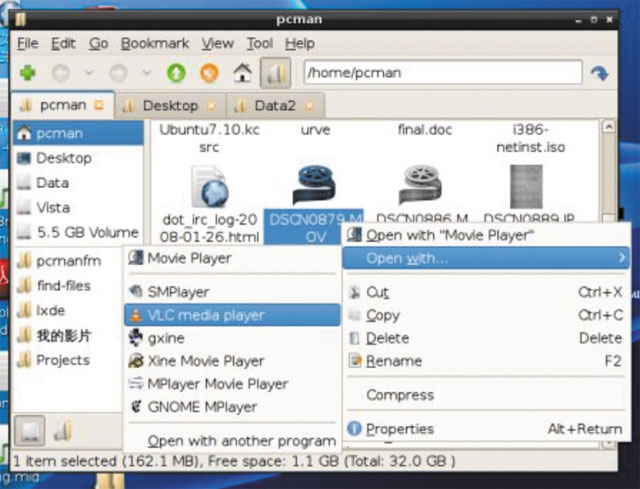Choose Movie Player in submenu

232,258
